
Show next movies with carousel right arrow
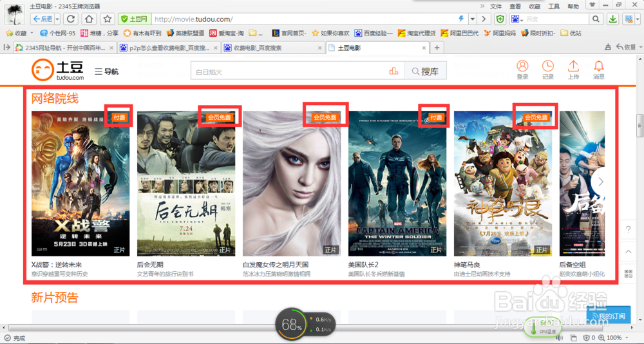coord(600,182)
